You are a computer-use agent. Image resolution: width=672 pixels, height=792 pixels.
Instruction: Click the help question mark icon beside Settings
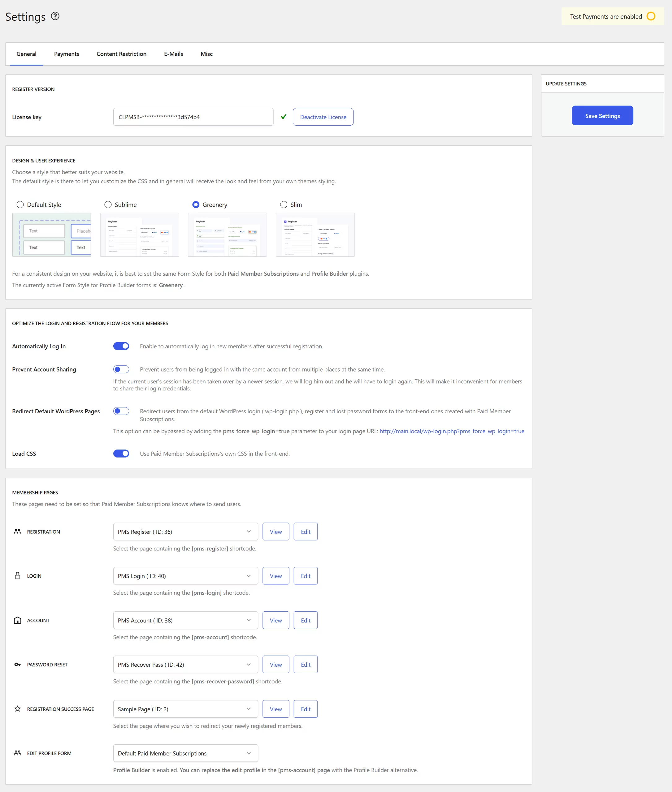click(55, 16)
